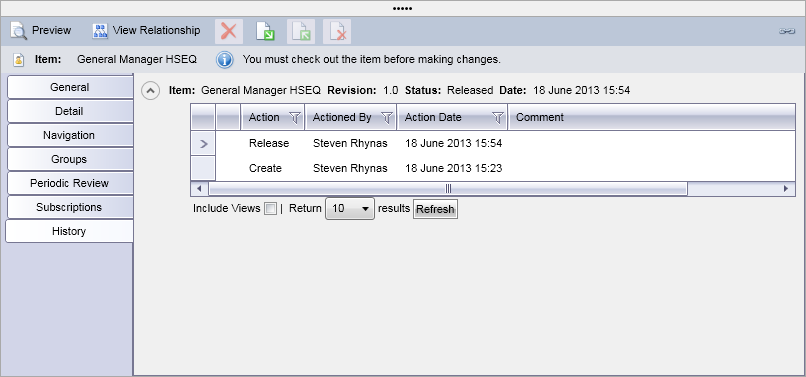This screenshot has width=806, height=377.
Task: Click the check-in document icon
Action: point(301,31)
